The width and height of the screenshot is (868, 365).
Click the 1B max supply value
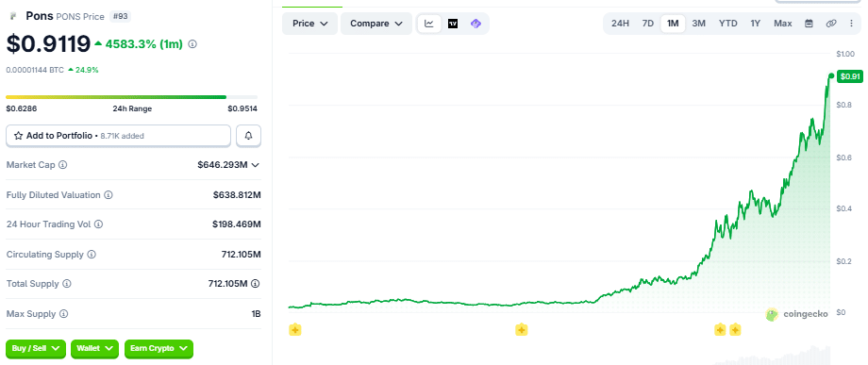pos(256,314)
